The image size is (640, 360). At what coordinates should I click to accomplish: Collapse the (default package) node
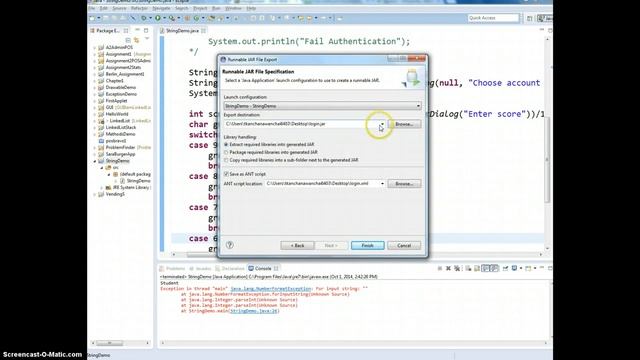(x=109, y=174)
